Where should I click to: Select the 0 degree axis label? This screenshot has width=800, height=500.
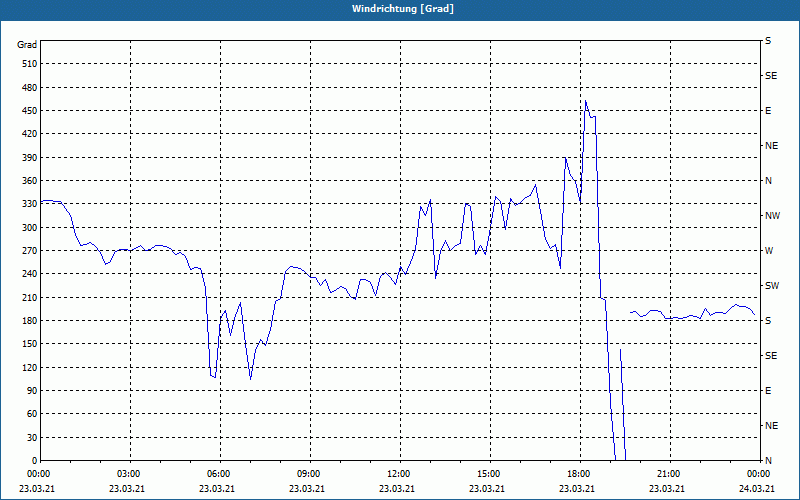click(x=34, y=461)
